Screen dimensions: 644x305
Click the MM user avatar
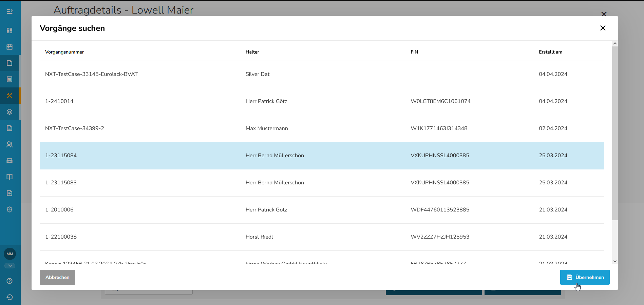(x=10, y=254)
